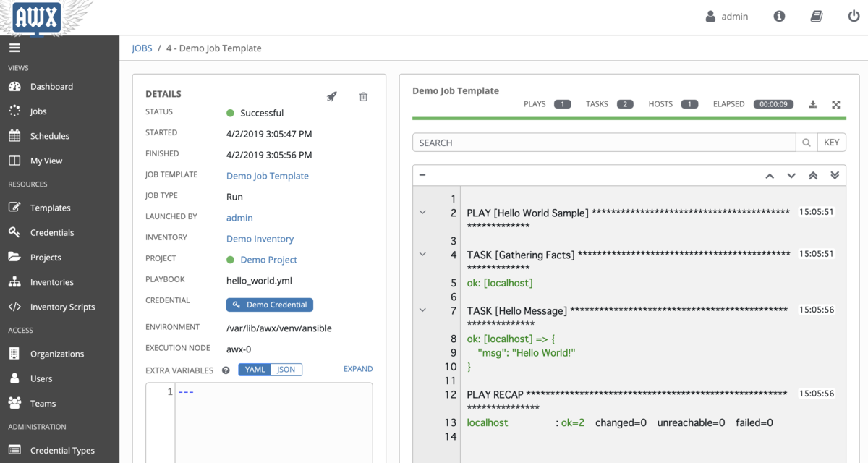868x463 pixels.
Task: Click the Demo Credential tag
Action: pos(270,305)
